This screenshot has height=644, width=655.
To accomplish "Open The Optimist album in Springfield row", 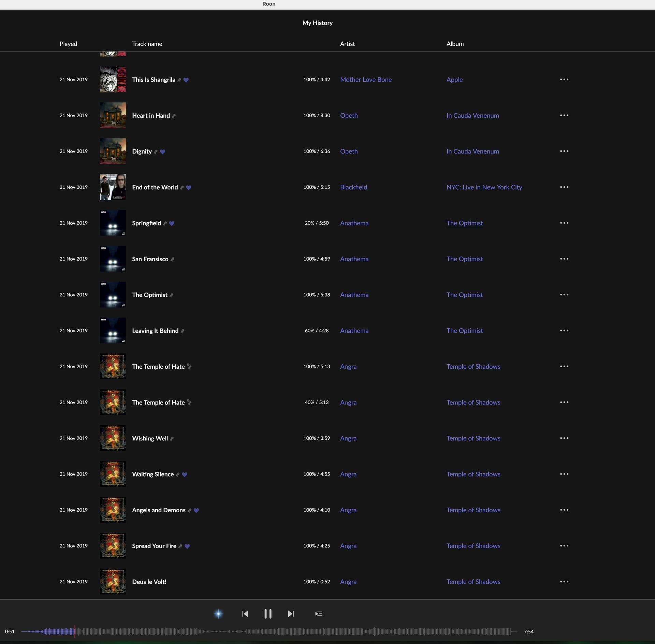I will point(465,223).
